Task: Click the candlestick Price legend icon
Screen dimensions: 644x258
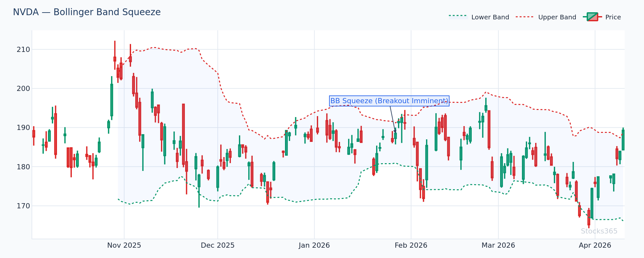Action: tap(592, 17)
